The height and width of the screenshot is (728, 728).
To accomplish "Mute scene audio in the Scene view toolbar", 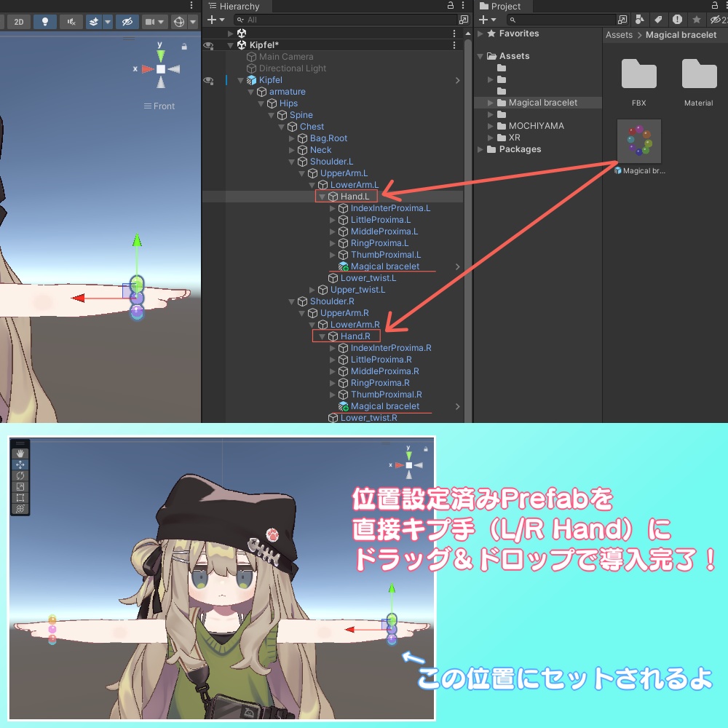I will (70, 22).
